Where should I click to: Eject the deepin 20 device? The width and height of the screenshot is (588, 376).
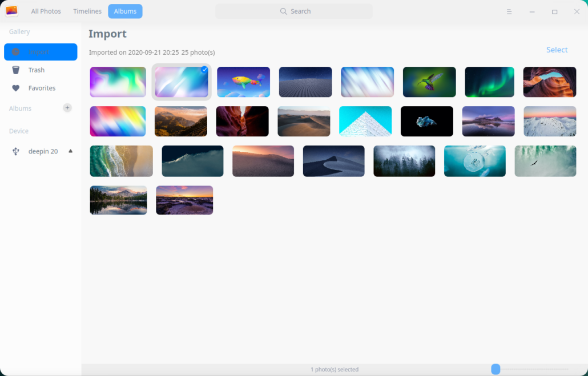pyautogui.click(x=71, y=151)
